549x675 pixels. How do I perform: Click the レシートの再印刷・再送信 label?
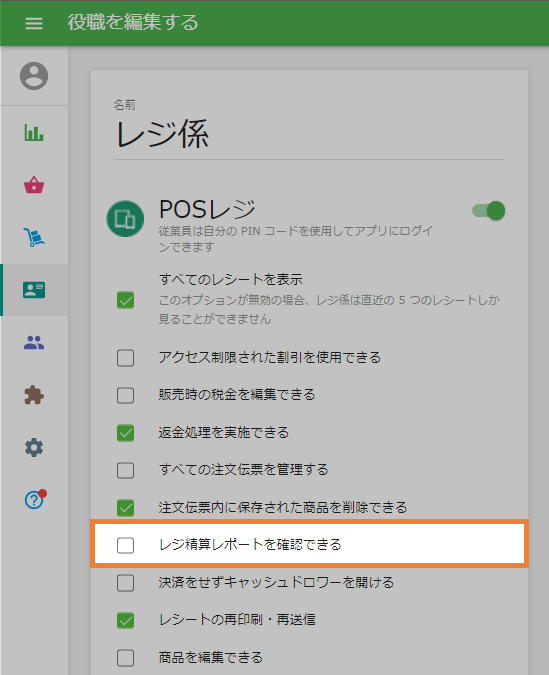(237, 619)
